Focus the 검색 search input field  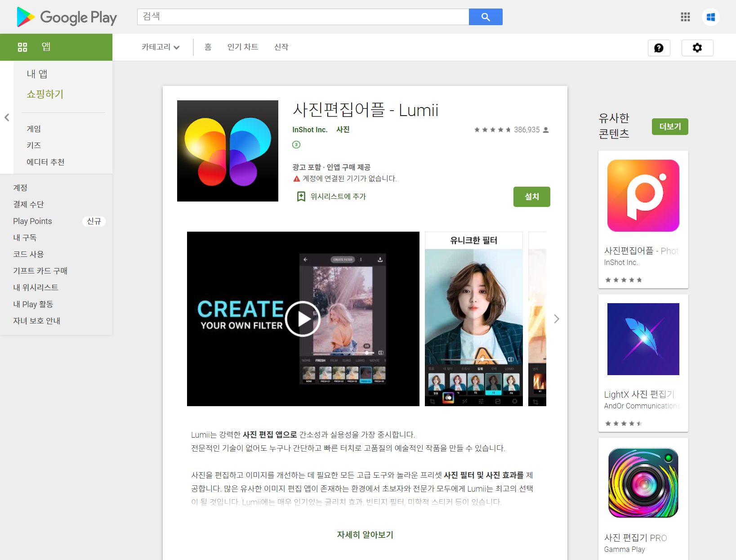303,17
